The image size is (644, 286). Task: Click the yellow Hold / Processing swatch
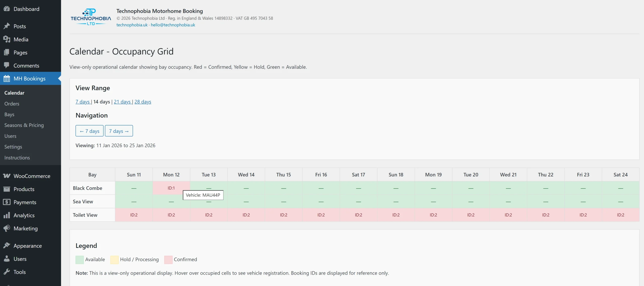click(x=114, y=260)
